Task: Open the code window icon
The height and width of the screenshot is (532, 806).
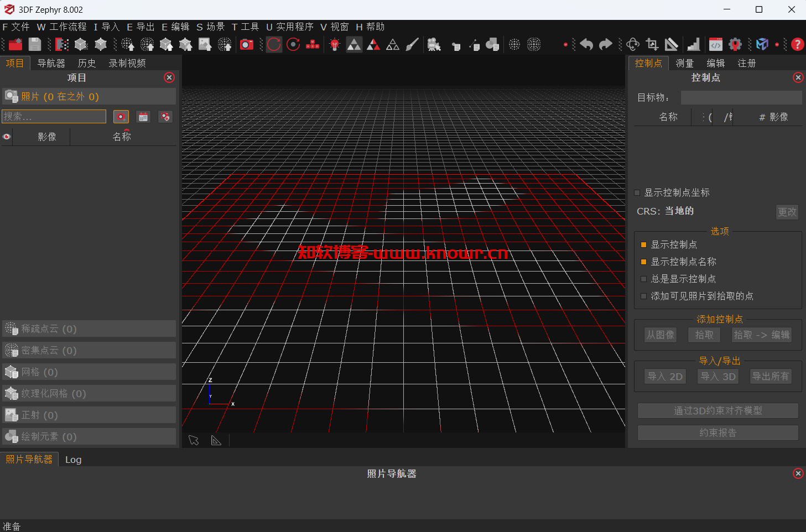Action: point(716,45)
